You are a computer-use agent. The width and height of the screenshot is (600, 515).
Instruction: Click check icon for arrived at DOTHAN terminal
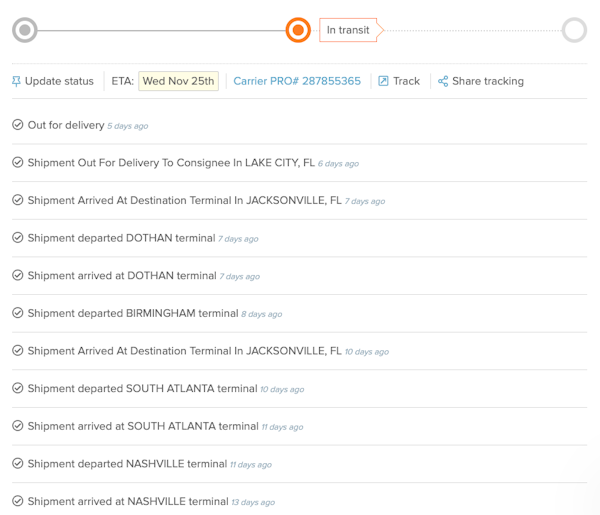point(18,275)
